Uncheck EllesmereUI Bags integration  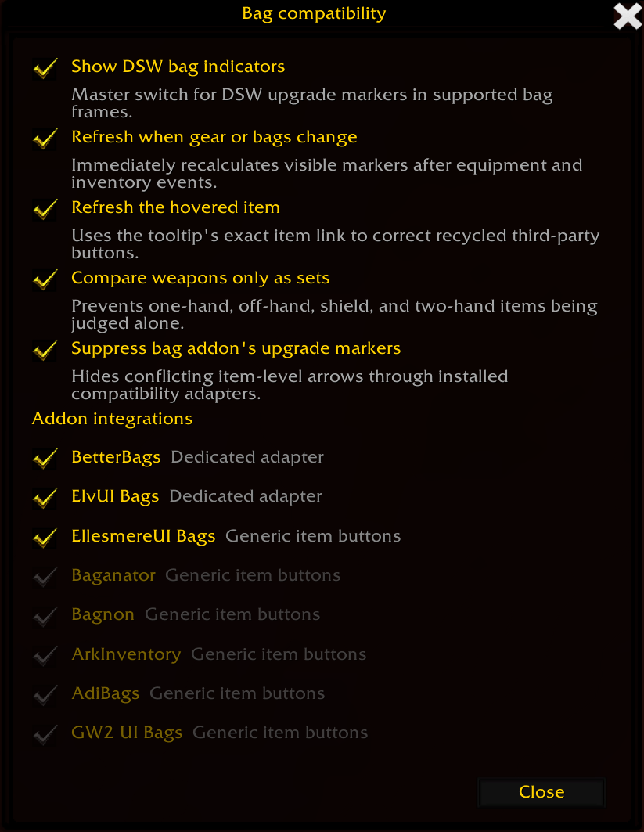point(45,537)
